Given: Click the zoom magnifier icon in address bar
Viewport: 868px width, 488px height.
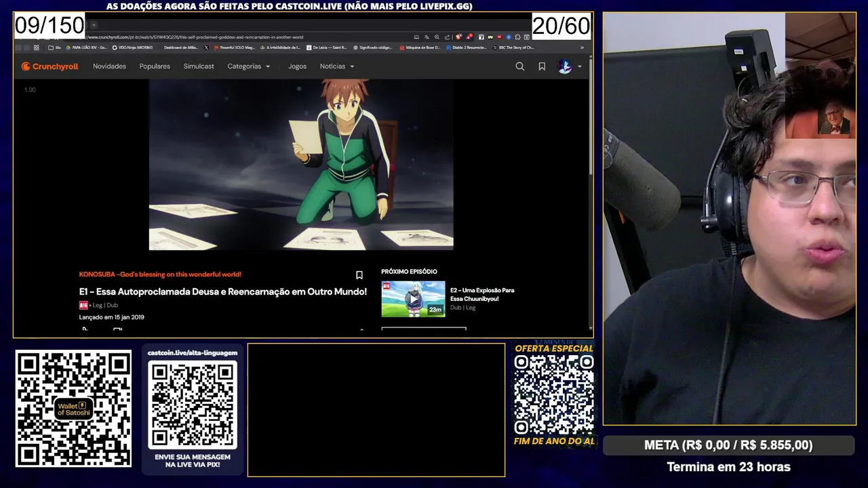Looking at the screenshot, I should point(437,37).
